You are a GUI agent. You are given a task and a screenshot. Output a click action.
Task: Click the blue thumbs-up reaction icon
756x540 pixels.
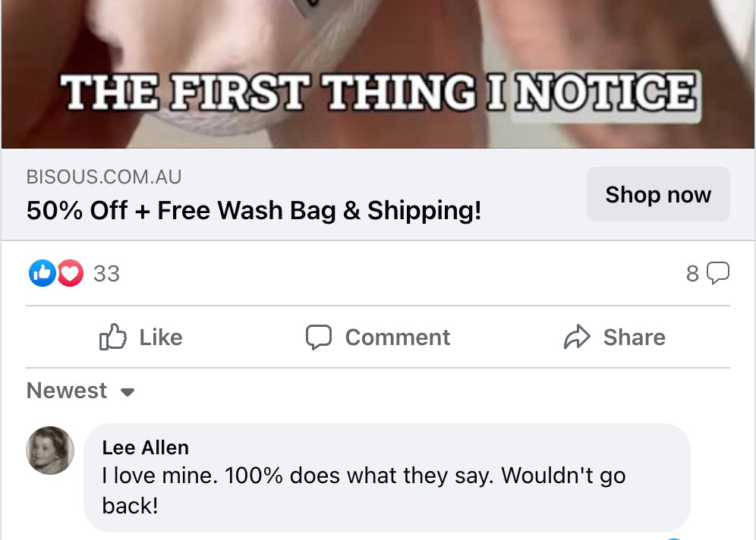(x=43, y=274)
